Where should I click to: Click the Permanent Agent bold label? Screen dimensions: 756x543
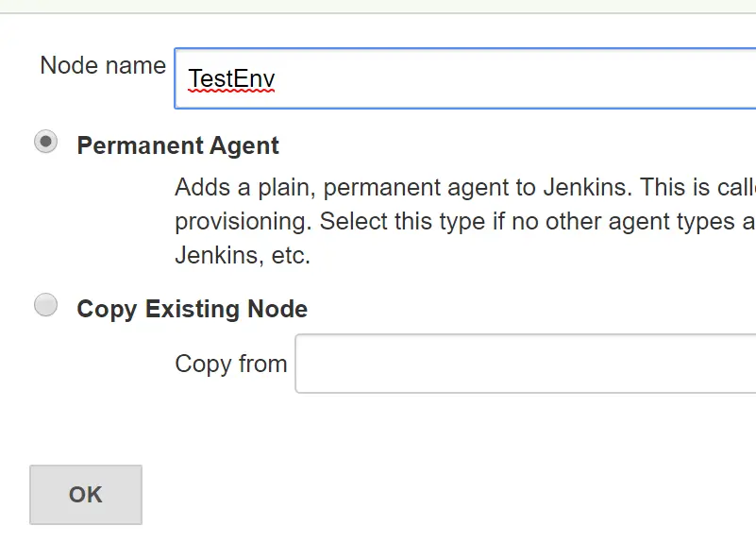pos(177,146)
